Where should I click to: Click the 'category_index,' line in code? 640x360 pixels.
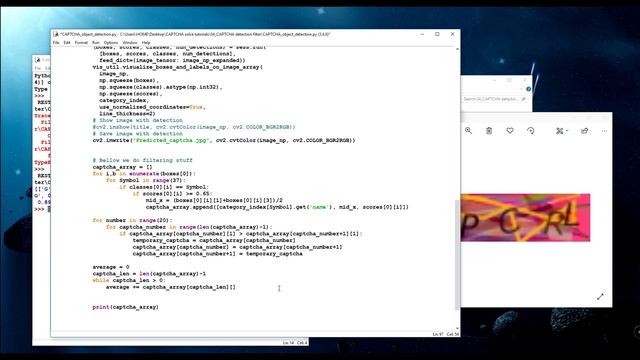pyautogui.click(x=124, y=100)
